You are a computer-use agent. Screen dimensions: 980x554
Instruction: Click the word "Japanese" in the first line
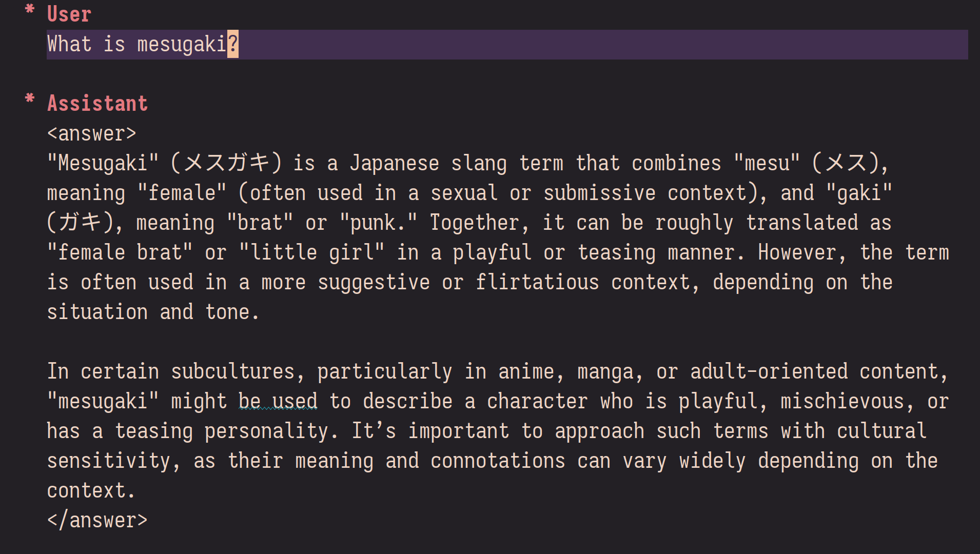pyautogui.click(x=395, y=163)
